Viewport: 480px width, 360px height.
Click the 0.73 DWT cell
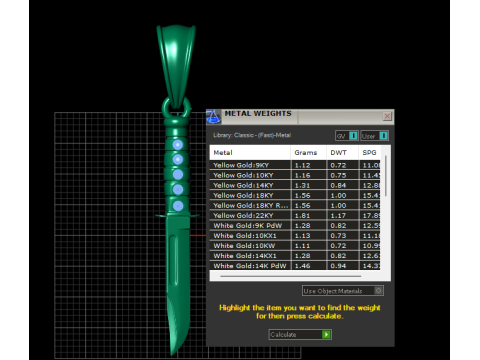click(x=343, y=236)
